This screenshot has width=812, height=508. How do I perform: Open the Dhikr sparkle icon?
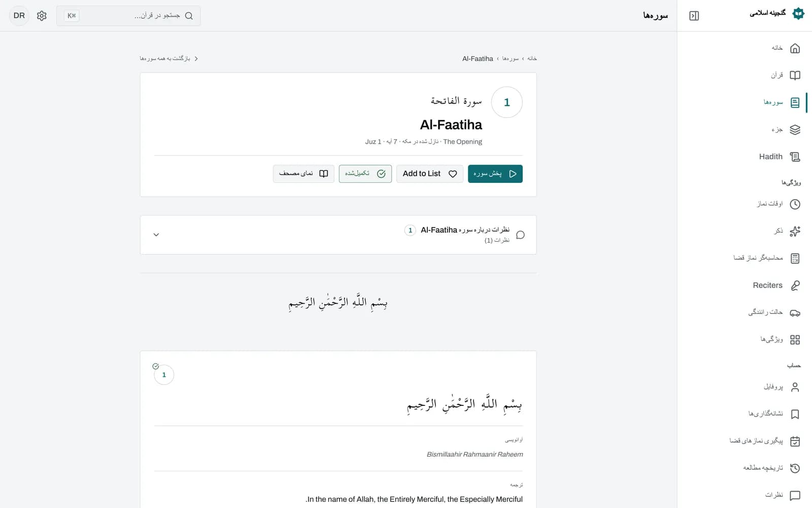795,231
